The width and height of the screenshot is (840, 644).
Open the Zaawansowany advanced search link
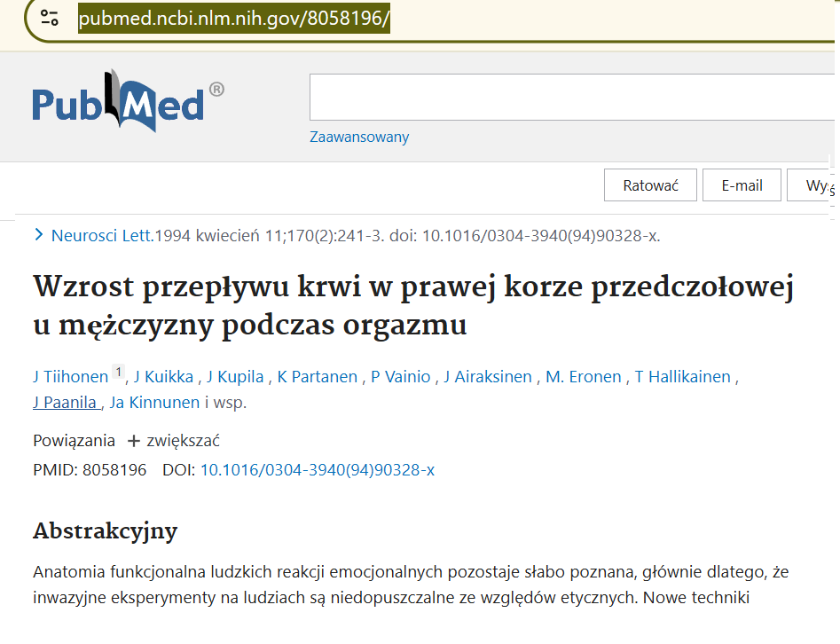(x=359, y=137)
